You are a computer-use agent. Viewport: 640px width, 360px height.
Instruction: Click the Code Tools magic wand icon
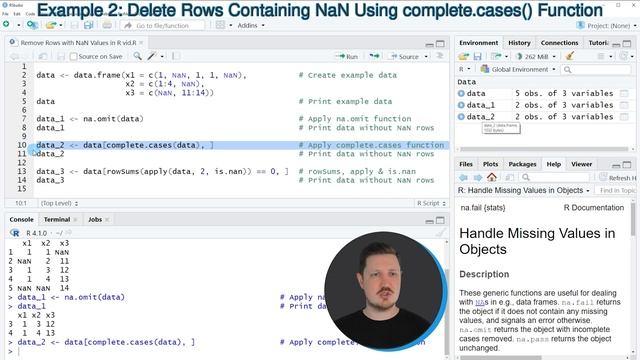pyautogui.click(x=152, y=56)
